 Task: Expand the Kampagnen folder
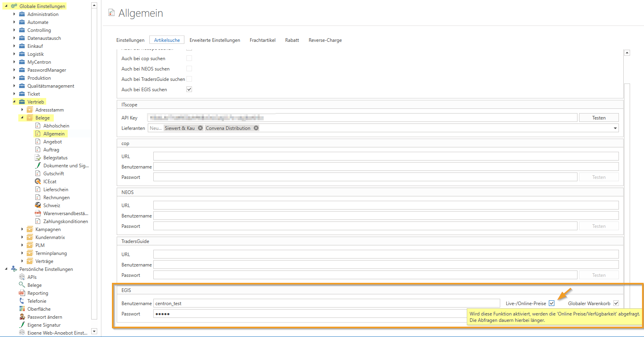(x=22, y=229)
